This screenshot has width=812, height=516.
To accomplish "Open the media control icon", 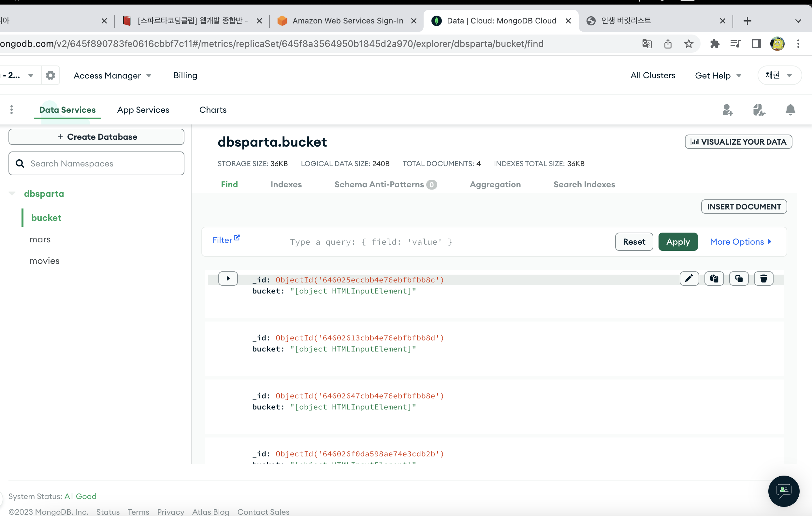I will 735,44.
